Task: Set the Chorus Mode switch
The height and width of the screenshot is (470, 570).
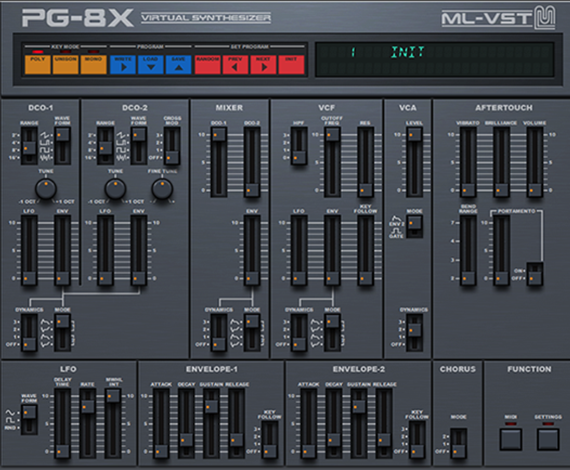Action: (x=458, y=444)
